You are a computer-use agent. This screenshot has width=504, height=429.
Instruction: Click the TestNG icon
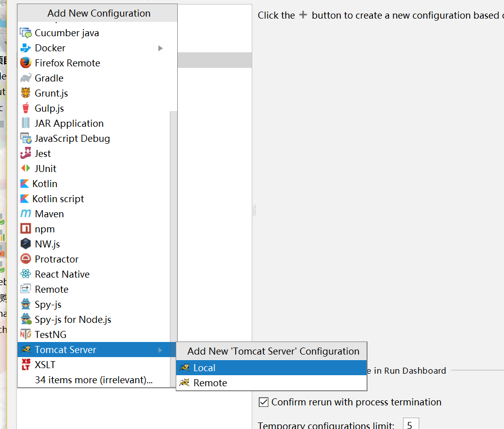[x=26, y=334]
